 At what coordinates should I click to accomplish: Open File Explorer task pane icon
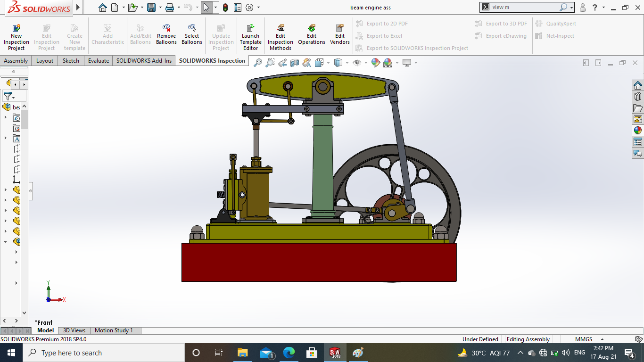[638, 108]
